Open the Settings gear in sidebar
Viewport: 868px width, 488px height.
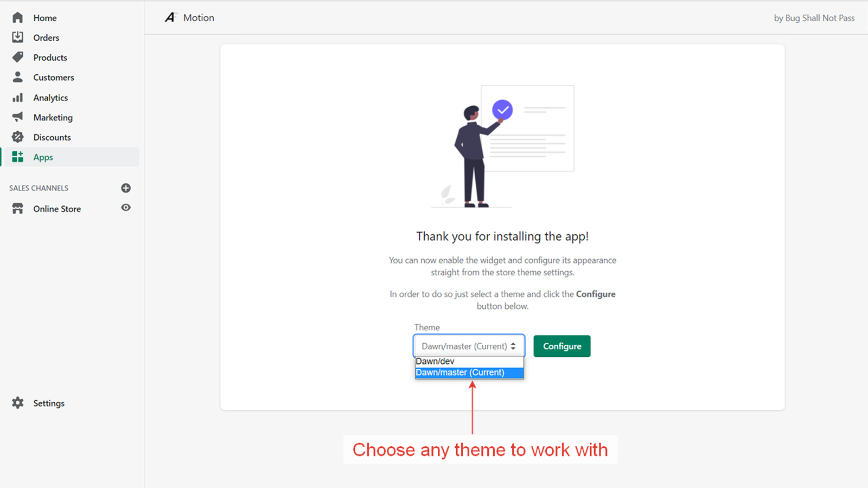(17, 403)
